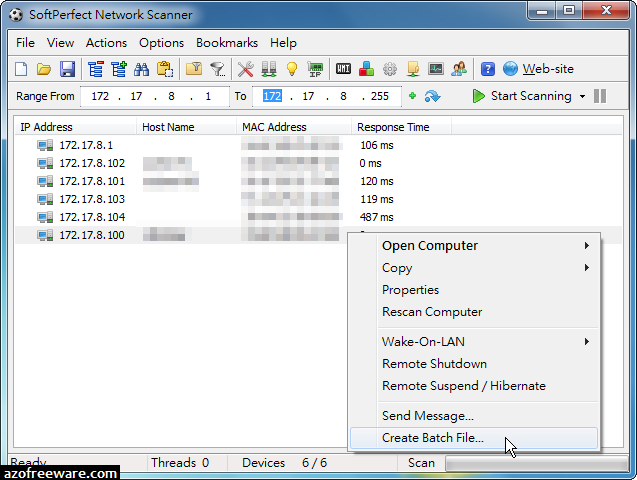
Task: Open the Help menu
Action: click(283, 43)
